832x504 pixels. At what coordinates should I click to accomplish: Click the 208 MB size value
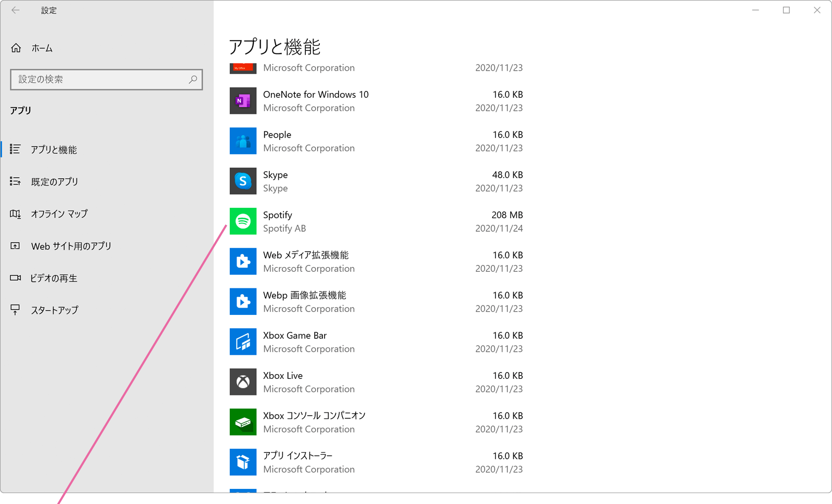click(x=507, y=215)
